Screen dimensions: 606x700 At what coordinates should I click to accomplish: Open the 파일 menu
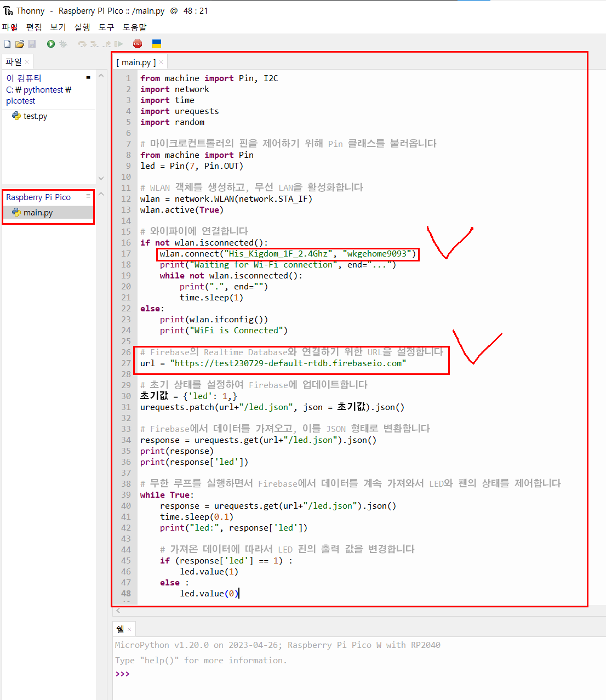click(10, 27)
